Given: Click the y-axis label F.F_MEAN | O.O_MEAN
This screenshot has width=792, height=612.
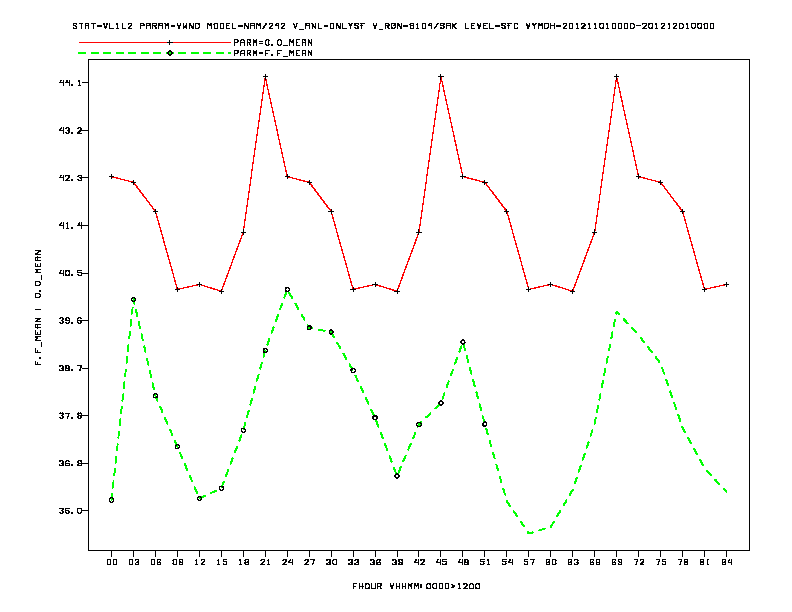Looking at the screenshot, I should [38, 307].
